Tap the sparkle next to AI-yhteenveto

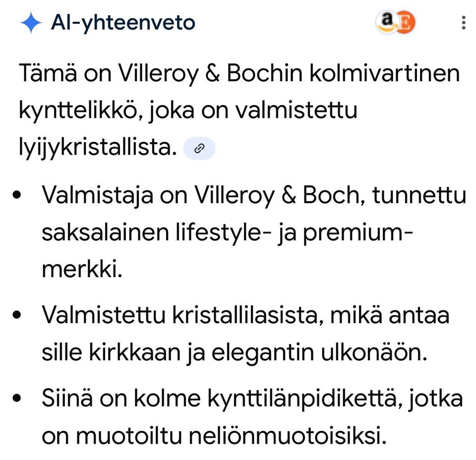click(31, 22)
